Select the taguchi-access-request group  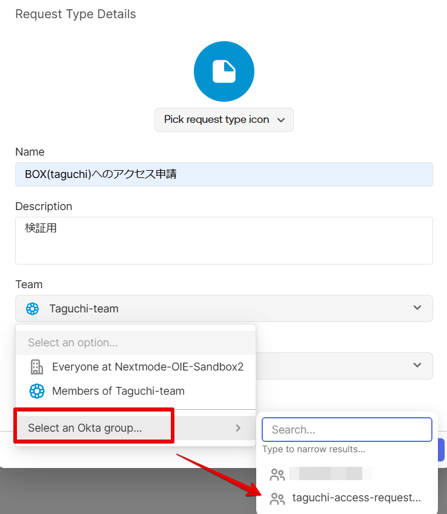[347, 498]
